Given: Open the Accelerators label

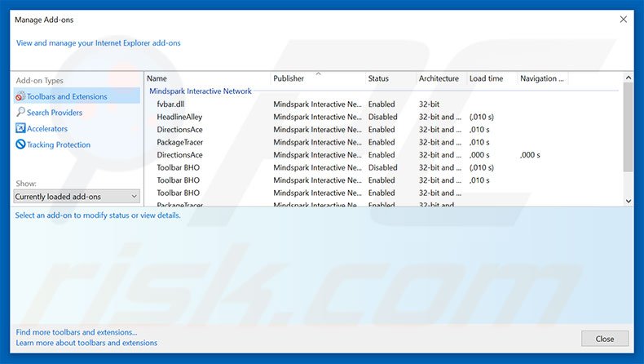Looking at the screenshot, I should [47, 129].
